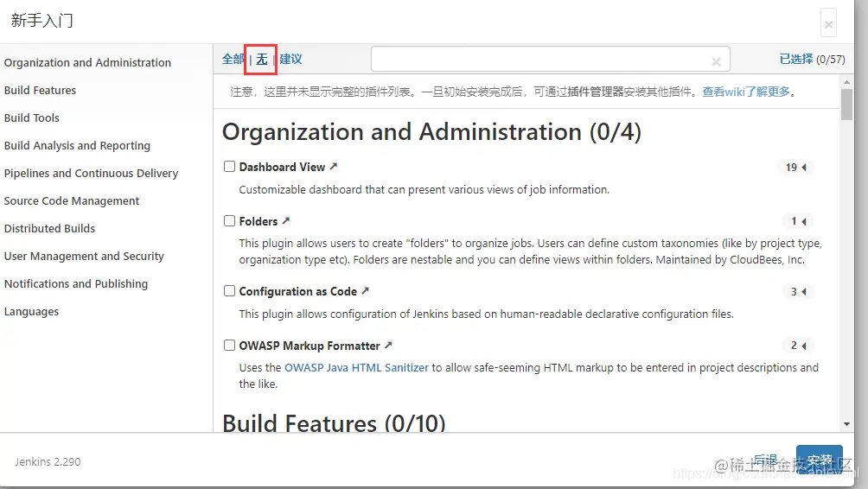Click the Configuration as Code plugin name
The height and width of the screenshot is (489, 868).
[x=297, y=291]
